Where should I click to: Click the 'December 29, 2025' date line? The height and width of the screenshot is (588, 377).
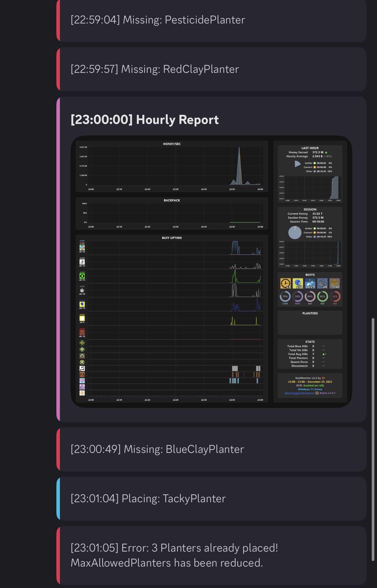click(x=310, y=382)
